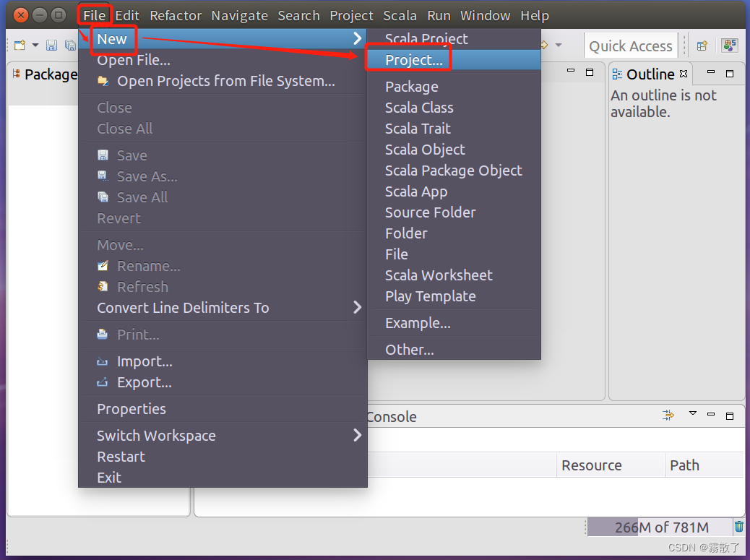Choose Scala Project from New submenu
750x560 pixels.
click(454, 39)
